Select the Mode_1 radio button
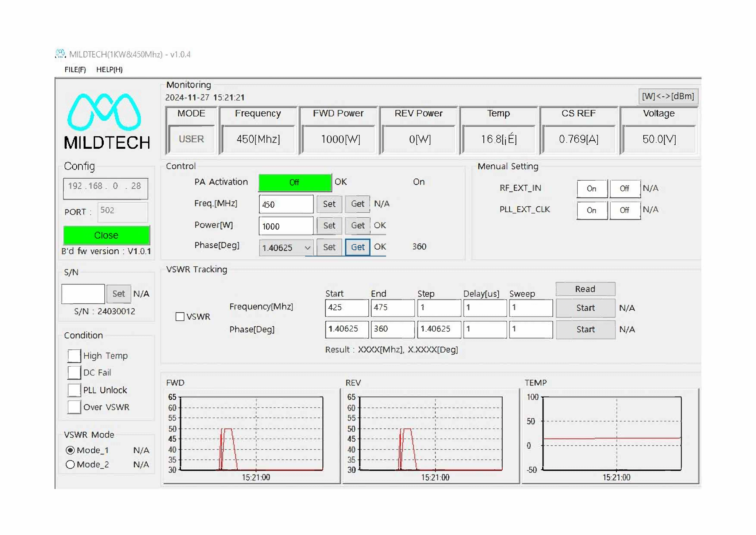756x535 pixels. (70, 450)
